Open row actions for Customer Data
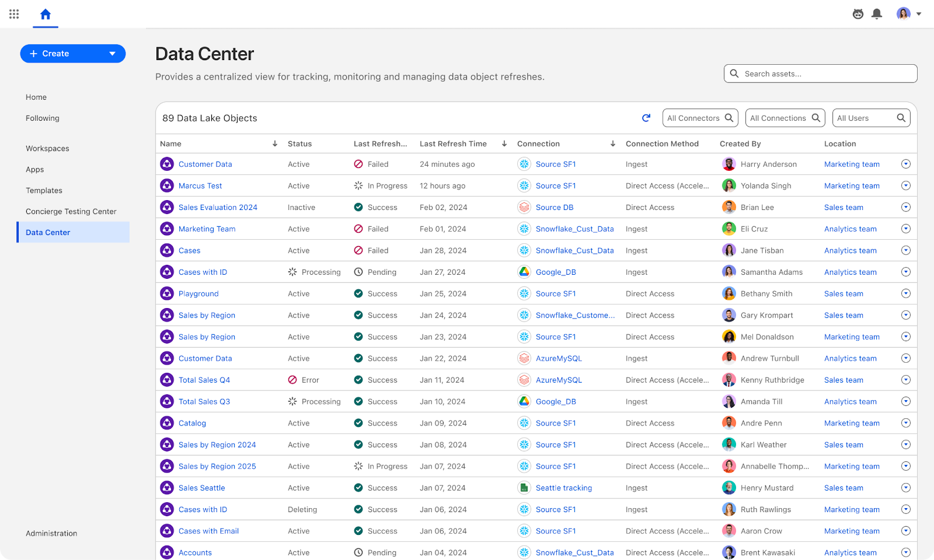This screenshot has width=934, height=560. coord(905,164)
